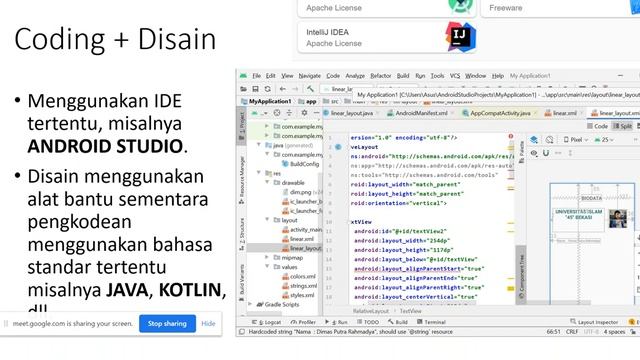Toggle the Project side tool window

pyautogui.click(x=242, y=127)
